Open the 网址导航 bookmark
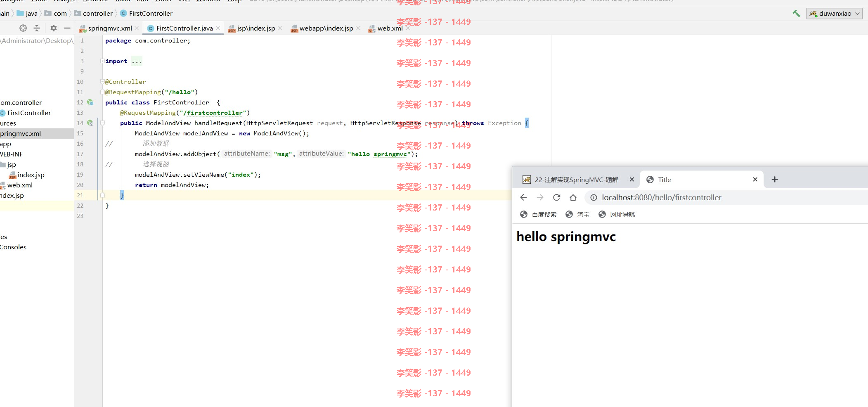This screenshot has height=407, width=868. point(617,214)
